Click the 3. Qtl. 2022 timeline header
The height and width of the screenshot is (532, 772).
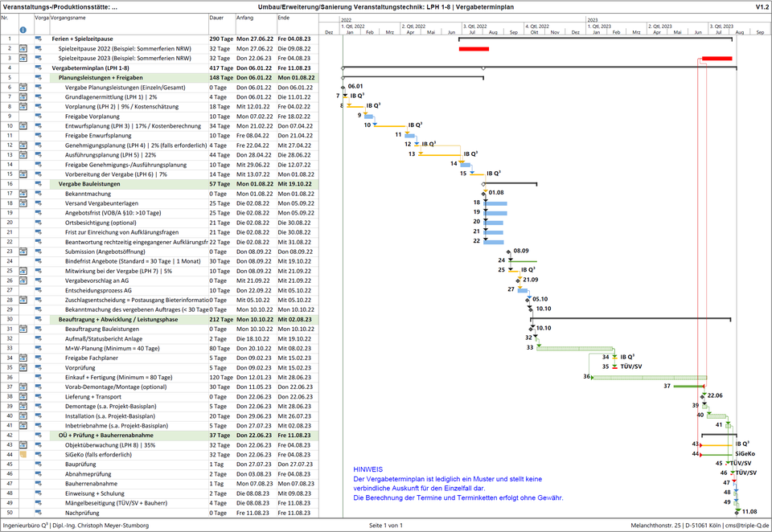coord(476,25)
